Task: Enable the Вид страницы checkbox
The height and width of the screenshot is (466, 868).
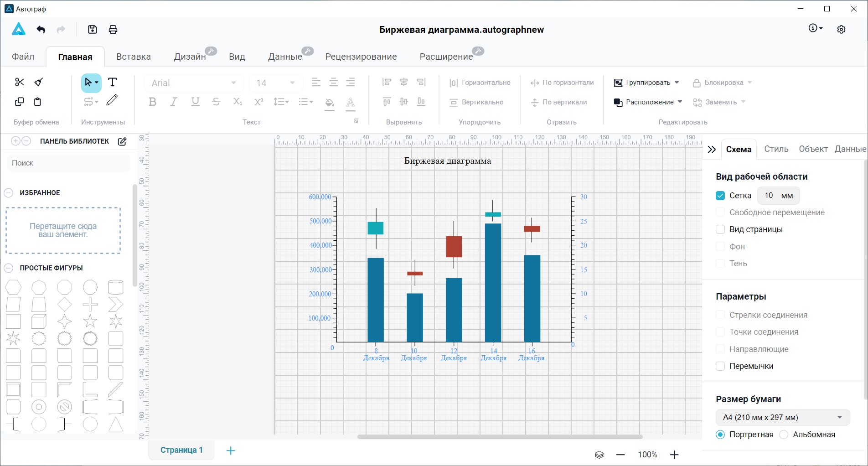Action: tap(720, 229)
